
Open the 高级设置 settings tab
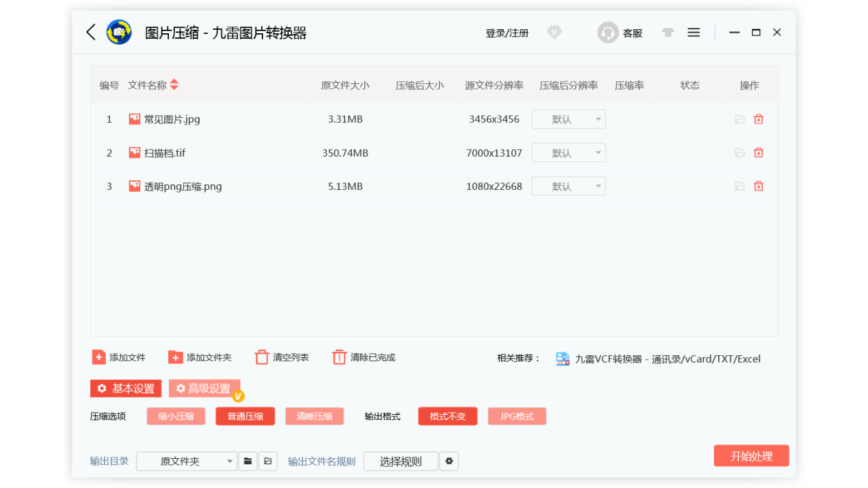point(204,388)
